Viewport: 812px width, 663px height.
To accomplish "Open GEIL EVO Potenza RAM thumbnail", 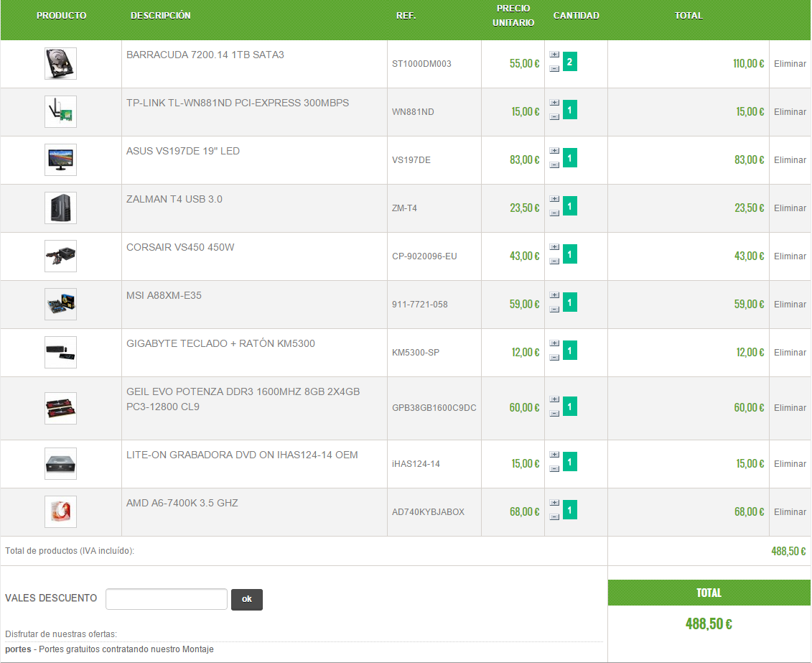I will tap(60, 409).
